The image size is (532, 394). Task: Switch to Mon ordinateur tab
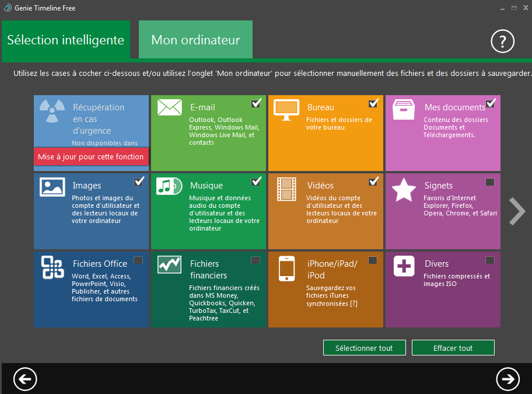pyautogui.click(x=195, y=40)
